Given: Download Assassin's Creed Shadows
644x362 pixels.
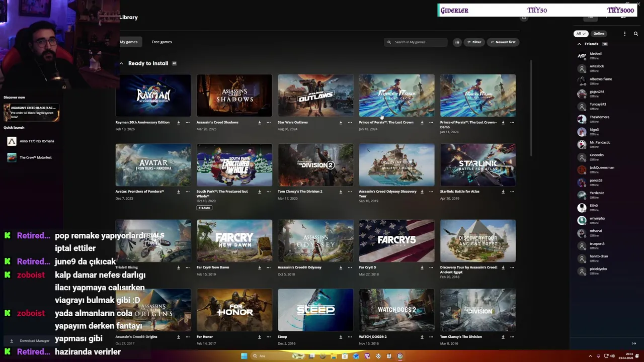Looking at the screenshot, I should click(x=260, y=122).
